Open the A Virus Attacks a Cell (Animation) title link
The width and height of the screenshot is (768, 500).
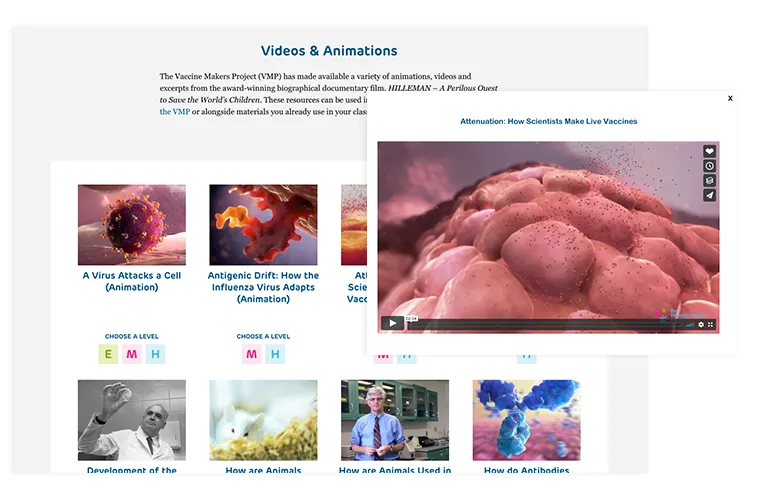(132, 282)
